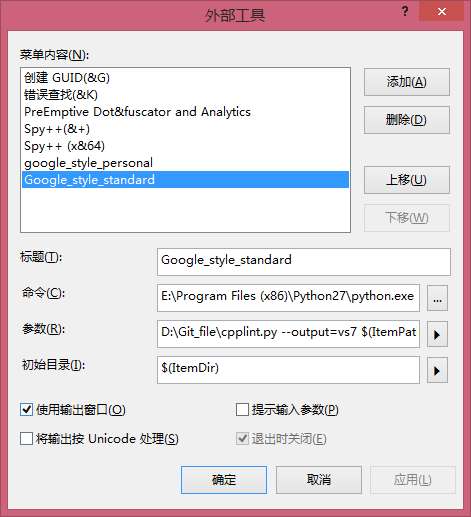Image resolution: width=471 pixels, height=517 pixels.
Task: Select PreEmptive Dotfuscator and Analytics entry
Action: tap(185, 112)
